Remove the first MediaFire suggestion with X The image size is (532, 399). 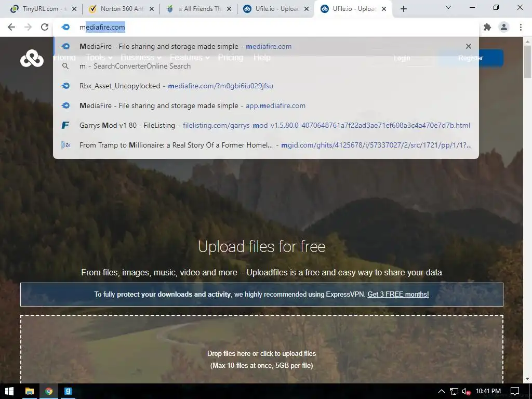pyautogui.click(x=468, y=46)
